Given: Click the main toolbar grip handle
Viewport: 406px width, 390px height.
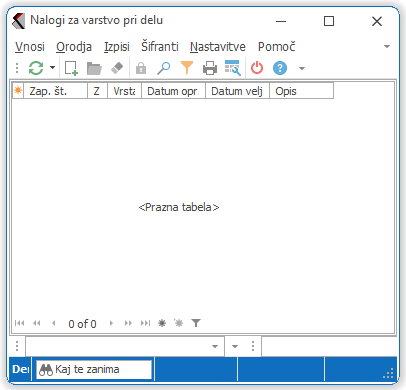Looking at the screenshot, I should point(17,68).
